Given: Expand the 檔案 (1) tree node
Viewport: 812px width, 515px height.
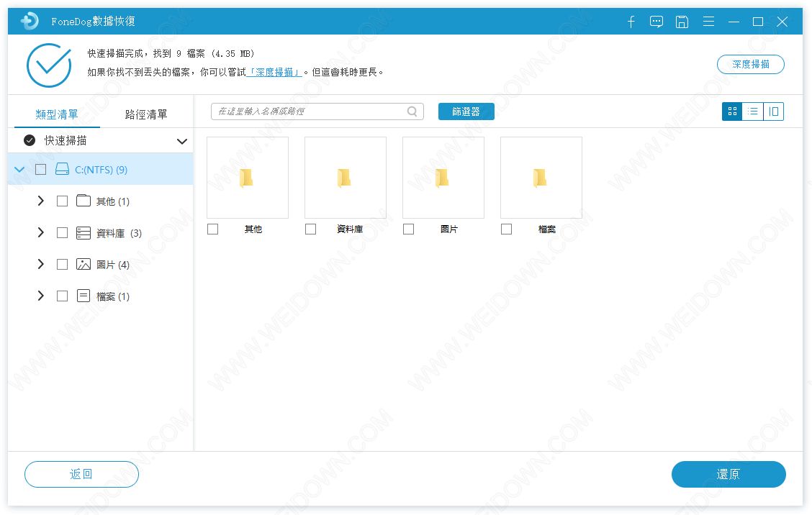Looking at the screenshot, I should coord(41,296).
